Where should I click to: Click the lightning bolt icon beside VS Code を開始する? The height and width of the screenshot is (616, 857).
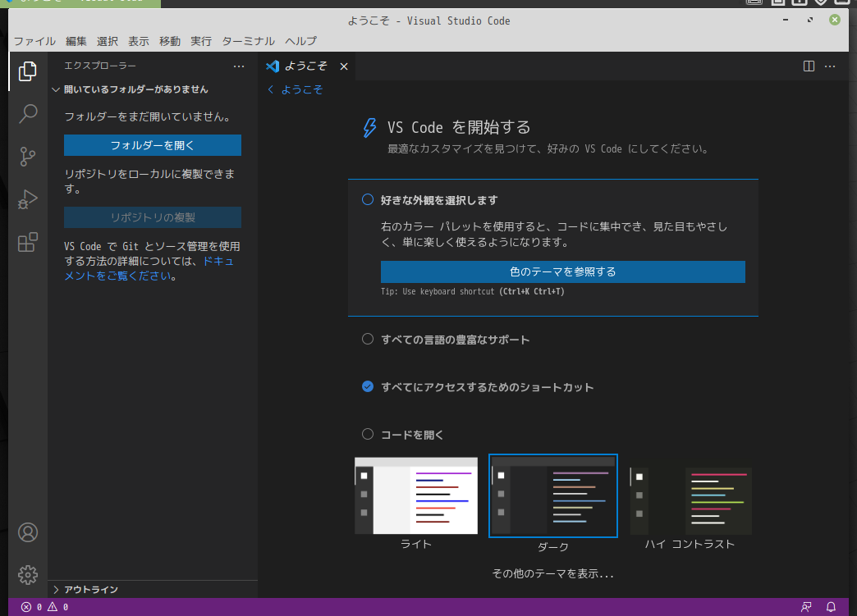click(x=370, y=128)
